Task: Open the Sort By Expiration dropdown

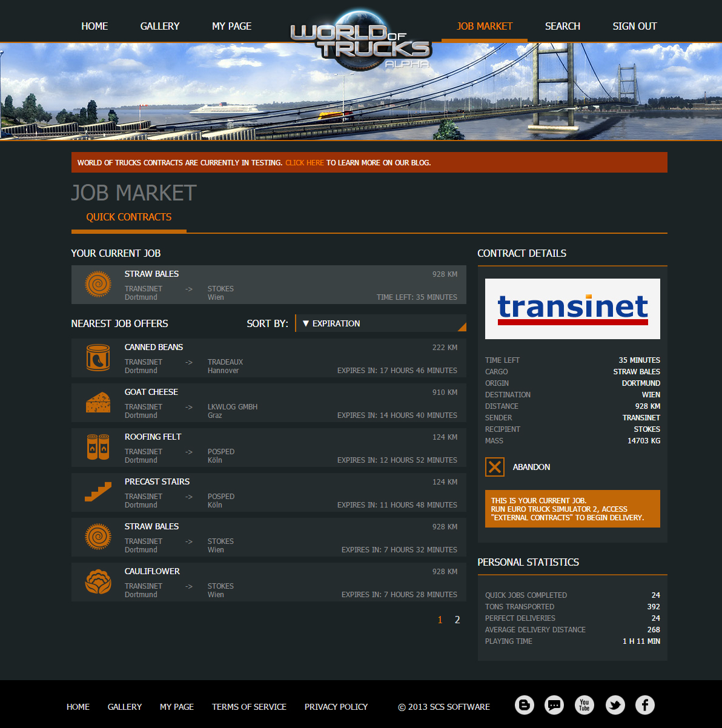Action: coord(381,323)
